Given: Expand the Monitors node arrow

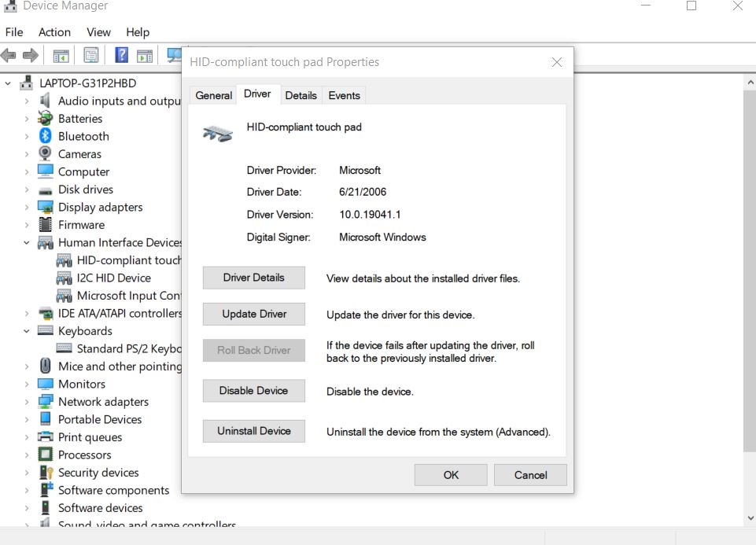Looking at the screenshot, I should pyautogui.click(x=27, y=384).
